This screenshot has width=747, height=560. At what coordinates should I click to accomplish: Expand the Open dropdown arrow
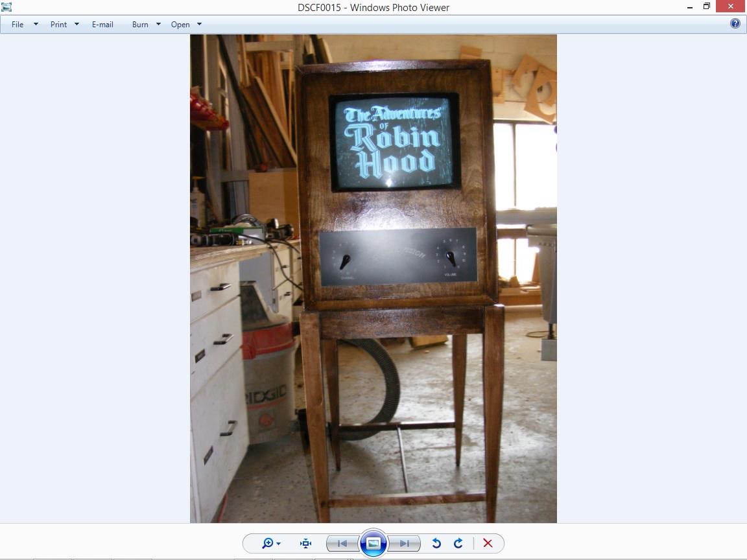pos(200,24)
